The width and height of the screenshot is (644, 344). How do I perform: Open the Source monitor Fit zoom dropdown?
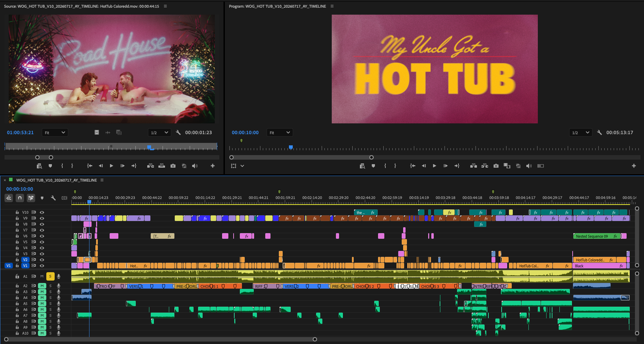tap(55, 132)
